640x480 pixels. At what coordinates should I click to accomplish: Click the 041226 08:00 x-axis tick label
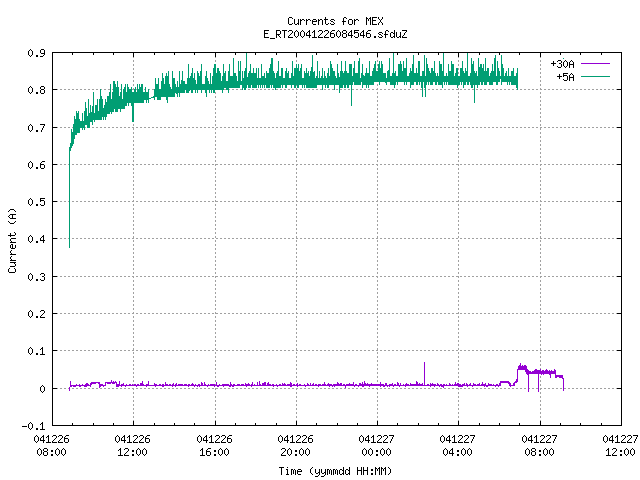[x=51, y=445]
